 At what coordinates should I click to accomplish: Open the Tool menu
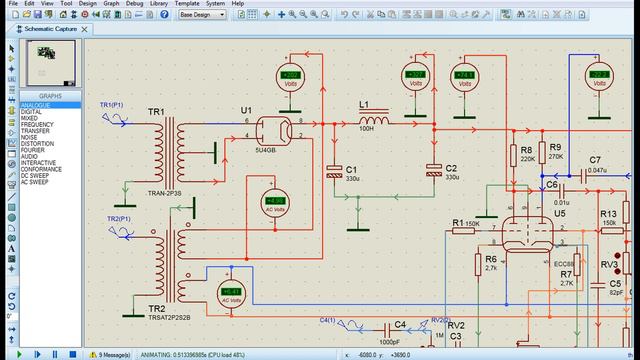coord(66,3)
